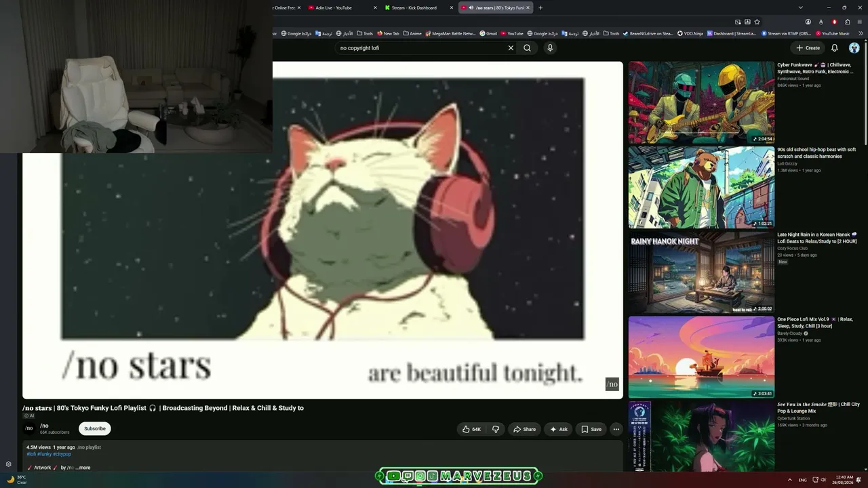Open the taskbar clock and calendar
The image size is (868, 488).
[844, 479]
